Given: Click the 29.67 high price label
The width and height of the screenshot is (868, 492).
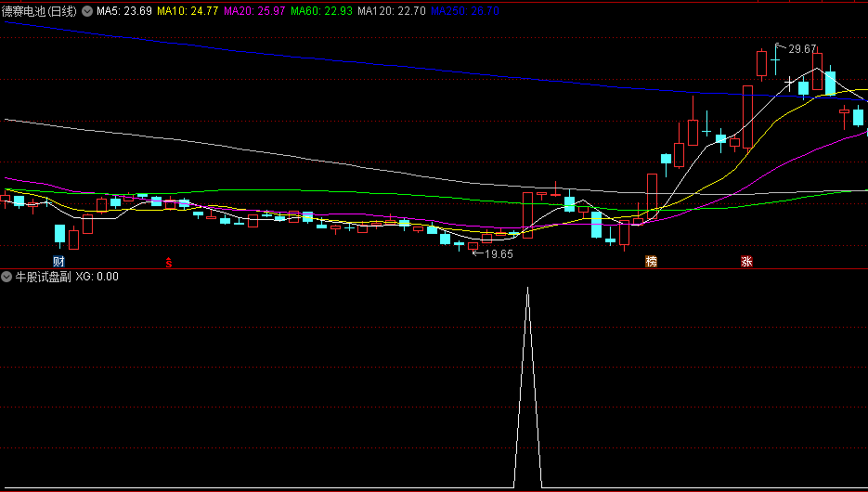Looking at the screenshot, I should (x=802, y=49).
